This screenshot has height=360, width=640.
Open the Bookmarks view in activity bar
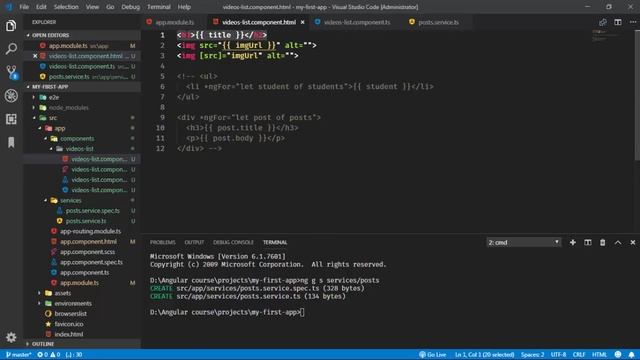click(11, 142)
